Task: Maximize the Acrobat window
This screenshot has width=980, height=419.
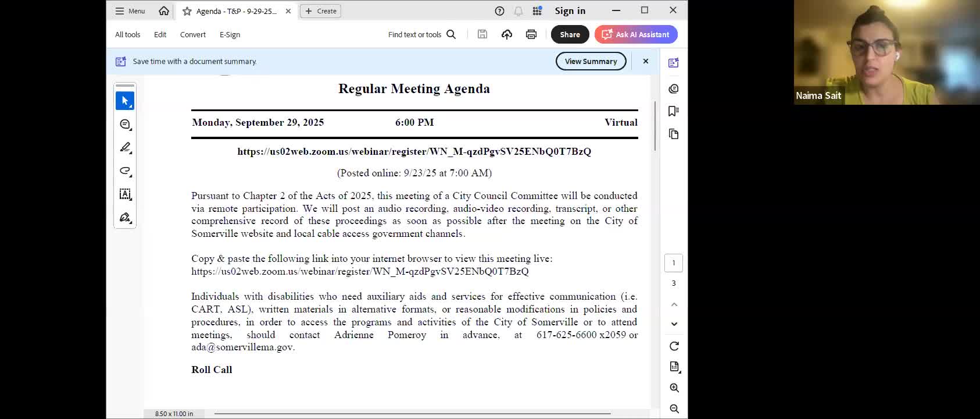Action: point(645,10)
